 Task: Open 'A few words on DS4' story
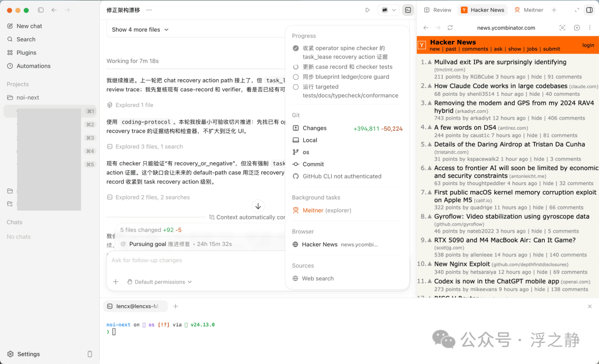point(465,127)
